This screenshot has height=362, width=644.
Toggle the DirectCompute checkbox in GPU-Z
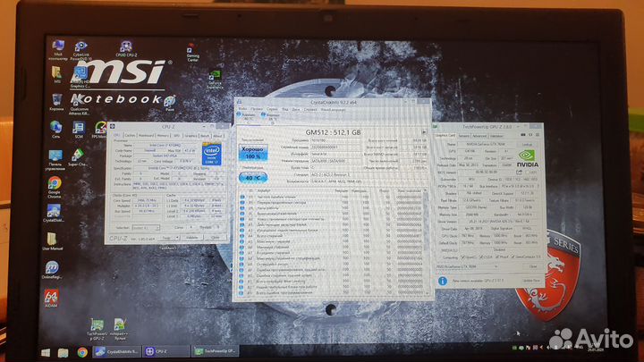(x=513, y=257)
